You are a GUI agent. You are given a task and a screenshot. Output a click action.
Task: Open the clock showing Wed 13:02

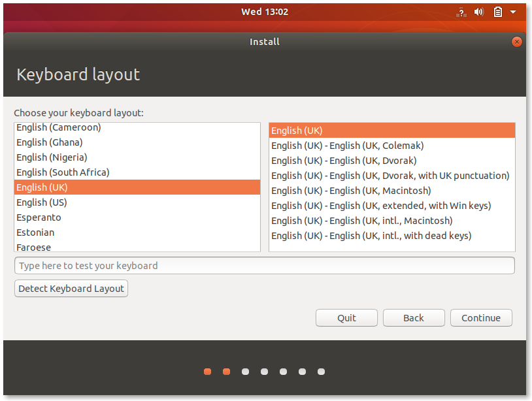[265, 12]
